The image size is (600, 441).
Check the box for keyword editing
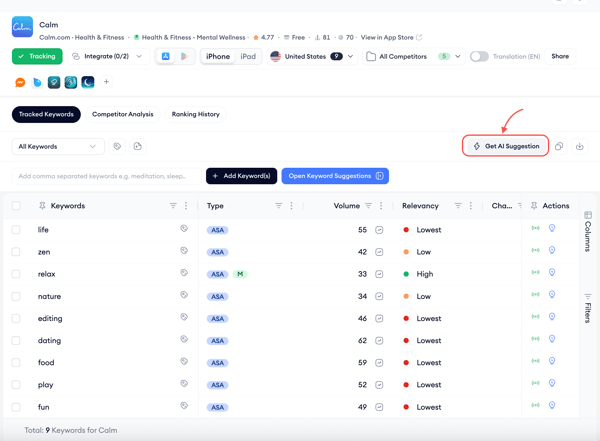[16, 318]
